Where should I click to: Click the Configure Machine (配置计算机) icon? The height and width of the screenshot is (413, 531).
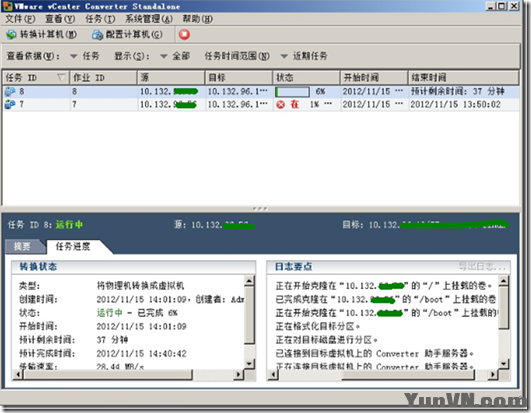(97, 35)
